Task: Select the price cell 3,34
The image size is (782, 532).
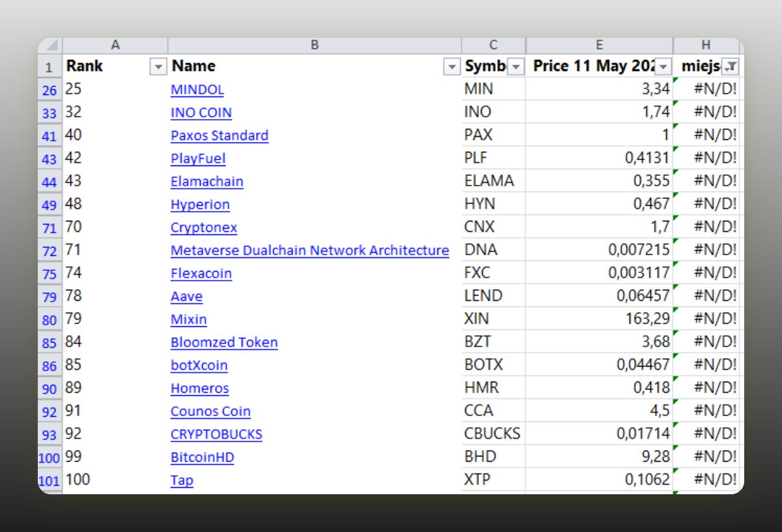Action: [600, 90]
